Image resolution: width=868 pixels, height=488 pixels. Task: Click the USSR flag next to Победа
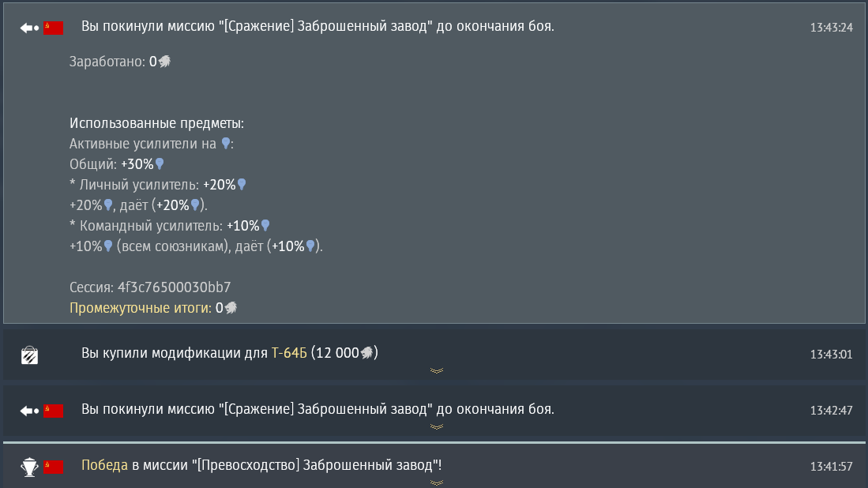tap(53, 467)
